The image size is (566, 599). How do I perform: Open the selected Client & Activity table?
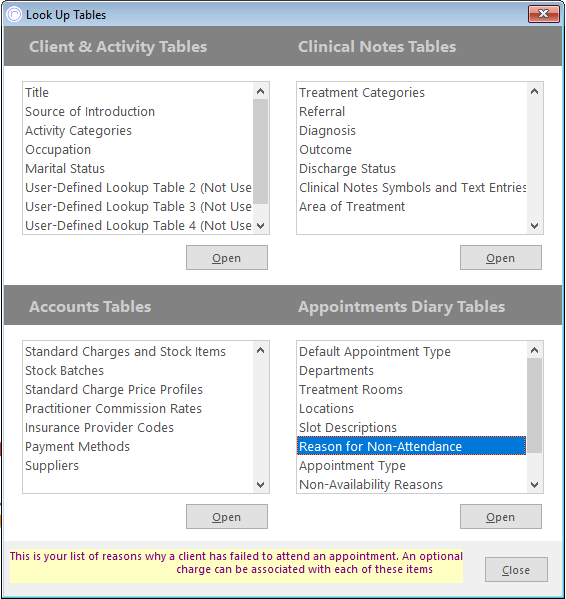tap(227, 258)
